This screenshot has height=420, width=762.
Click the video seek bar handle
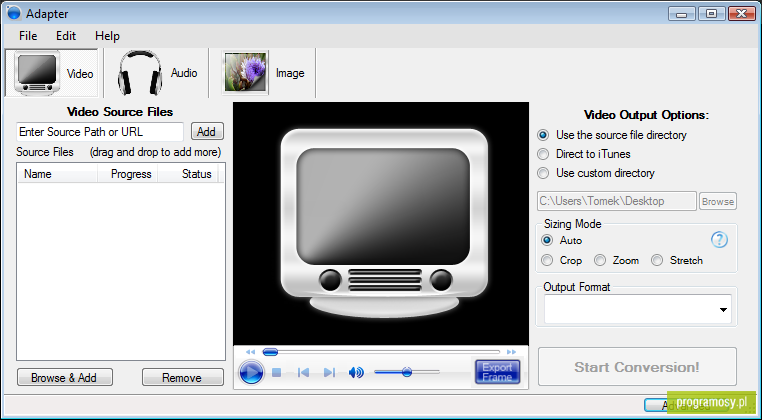click(270, 352)
